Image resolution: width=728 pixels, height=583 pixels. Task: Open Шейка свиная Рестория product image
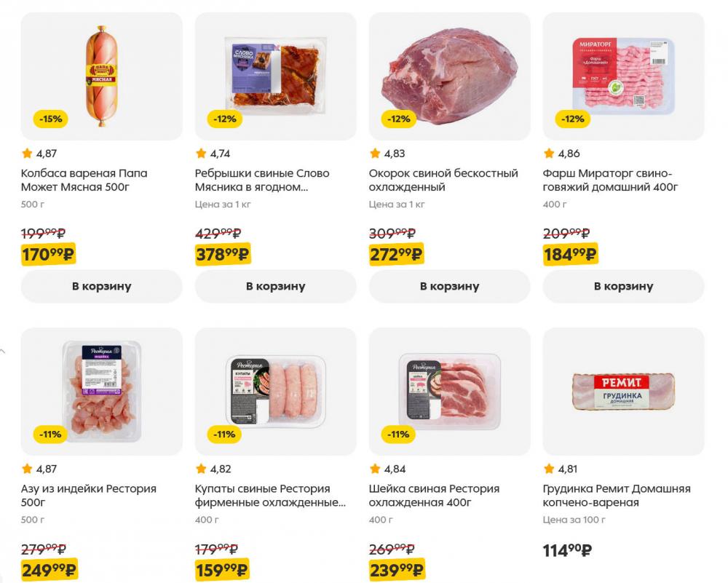click(449, 391)
